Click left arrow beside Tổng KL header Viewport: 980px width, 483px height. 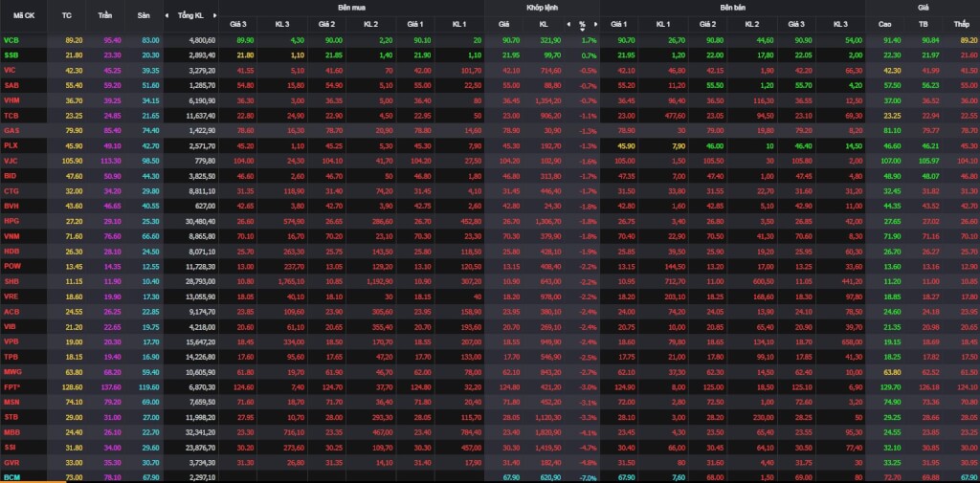(x=167, y=15)
